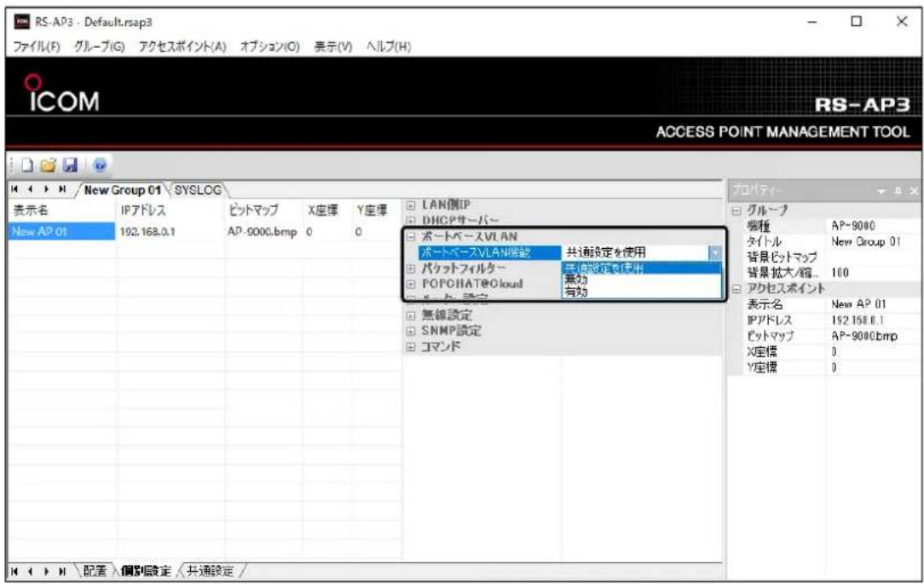Click the Save floppy disk toolbar icon
Screen dimensions: 924x584
(x=70, y=165)
